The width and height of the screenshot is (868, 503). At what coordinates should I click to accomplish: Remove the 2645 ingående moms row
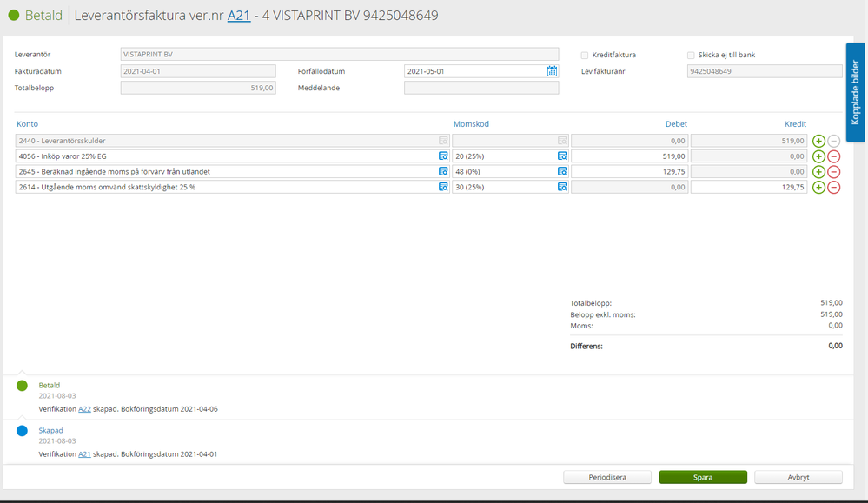click(834, 172)
